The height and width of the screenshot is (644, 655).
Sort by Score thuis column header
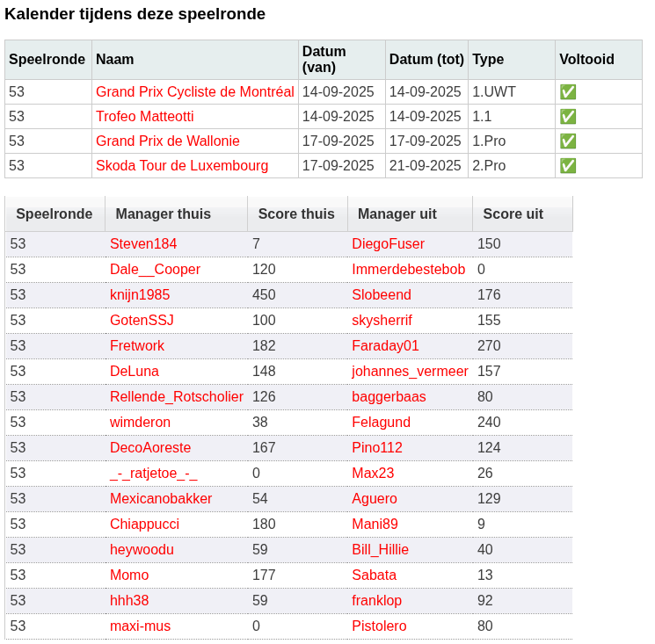point(295,213)
